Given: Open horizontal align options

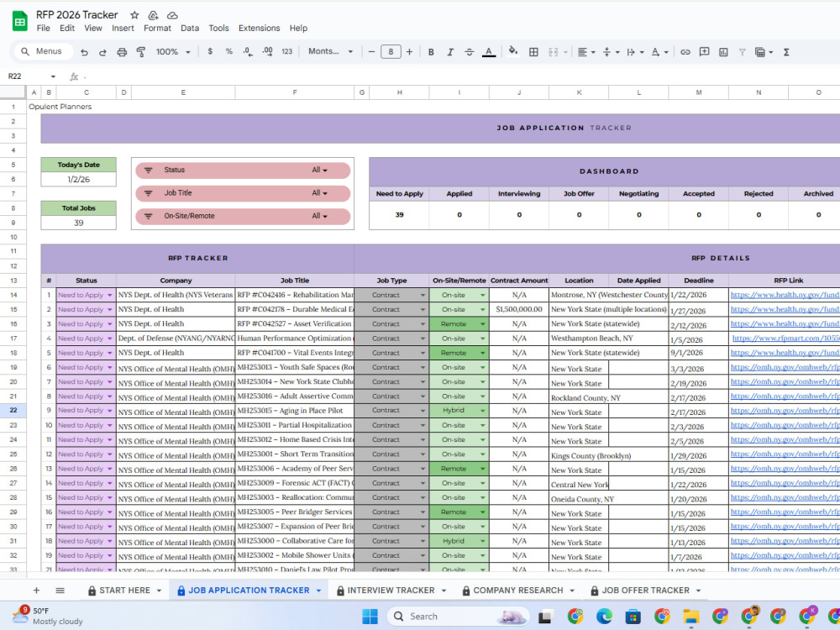Looking at the screenshot, I should point(586,52).
